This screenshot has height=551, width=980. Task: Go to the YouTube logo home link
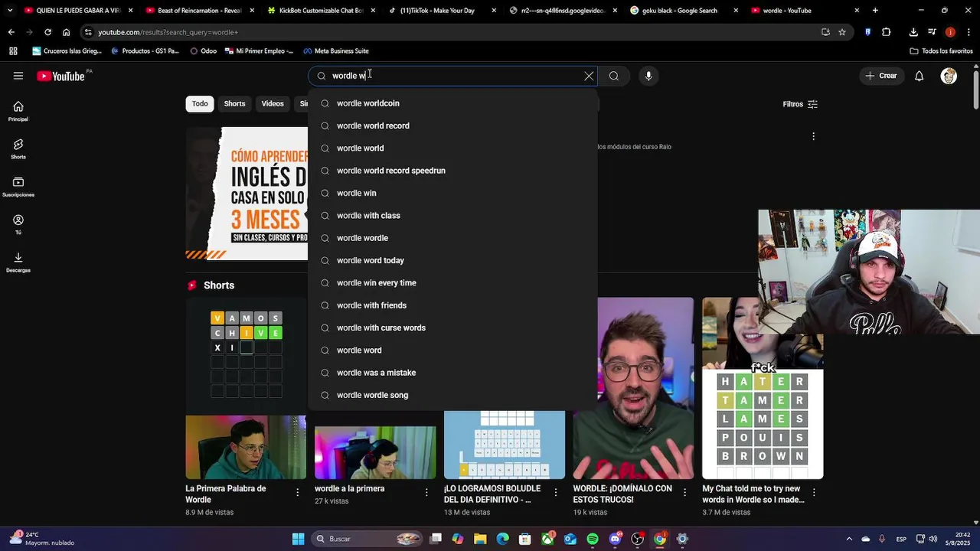click(x=60, y=76)
